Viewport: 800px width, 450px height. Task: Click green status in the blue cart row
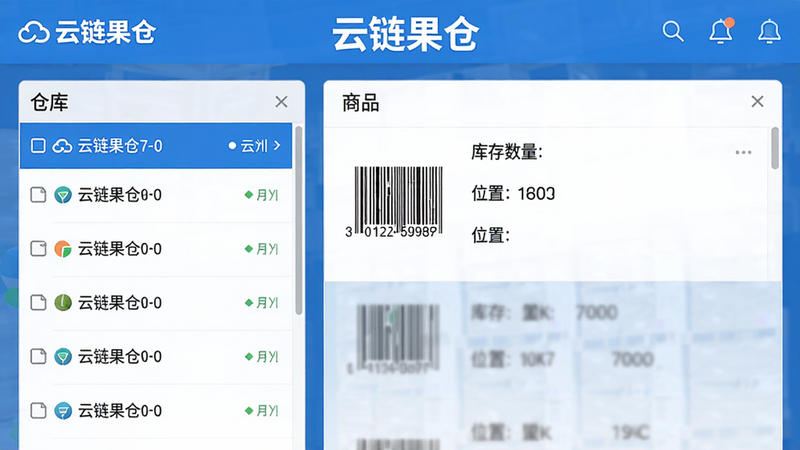261,411
